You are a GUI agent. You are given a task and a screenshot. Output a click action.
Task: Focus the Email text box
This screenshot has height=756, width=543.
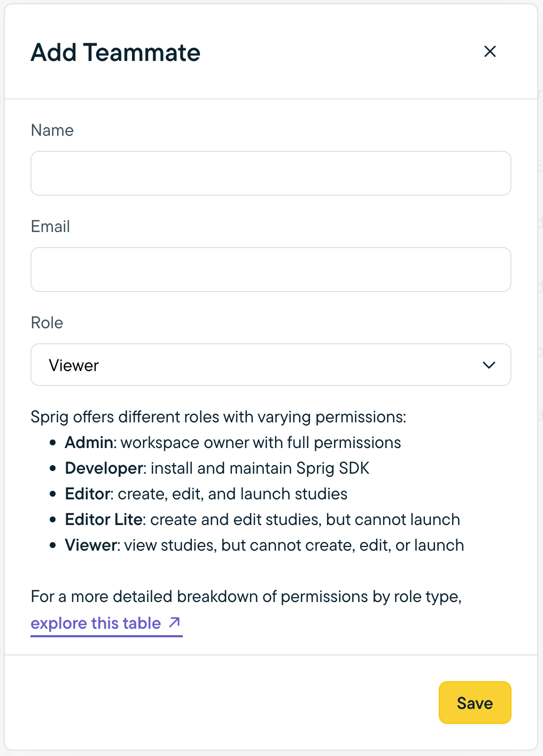(271, 269)
